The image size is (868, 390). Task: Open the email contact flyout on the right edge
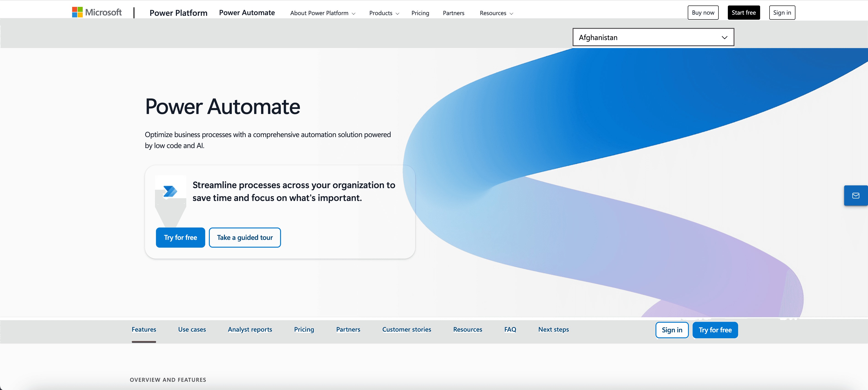(x=856, y=195)
